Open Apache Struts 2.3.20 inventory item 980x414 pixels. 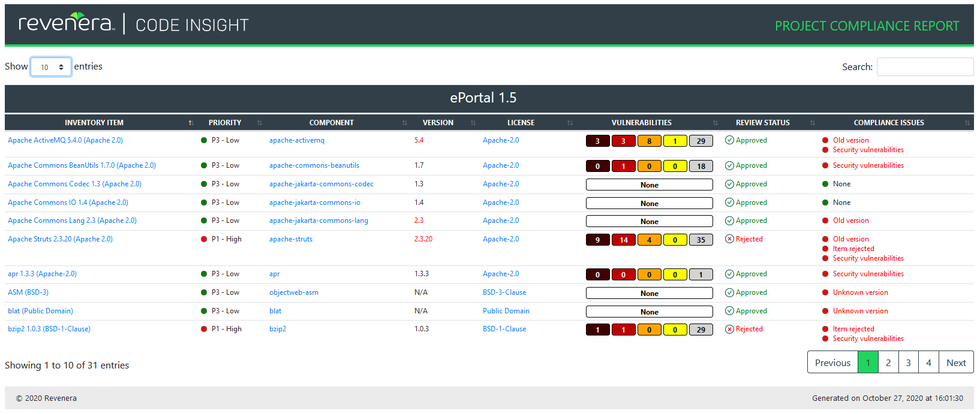[x=60, y=239]
